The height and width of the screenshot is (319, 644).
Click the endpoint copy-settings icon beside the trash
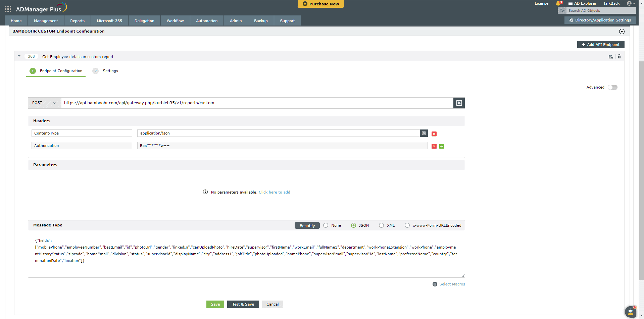pyautogui.click(x=611, y=57)
